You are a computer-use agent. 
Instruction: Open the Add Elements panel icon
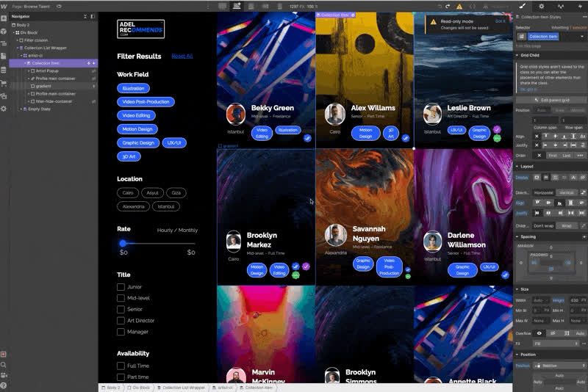pyautogui.click(x=4, y=19)
